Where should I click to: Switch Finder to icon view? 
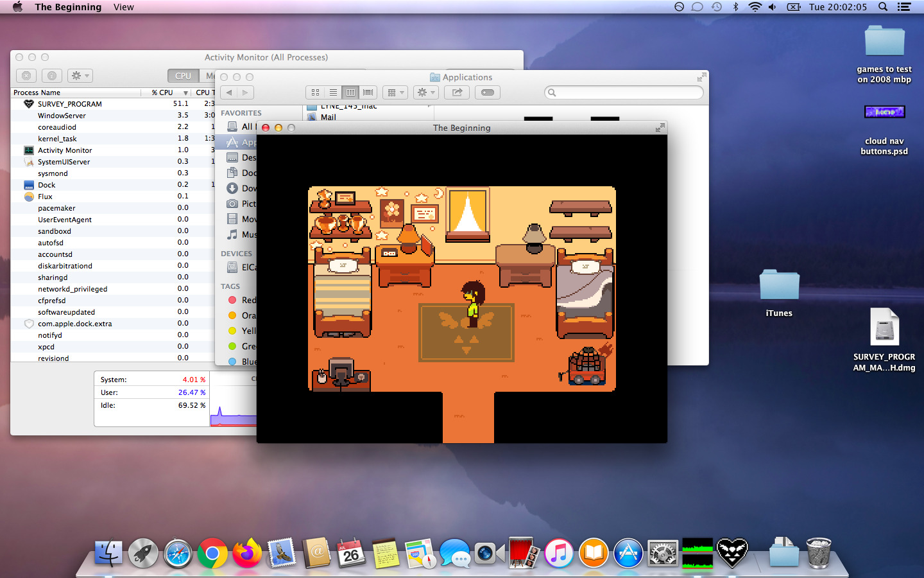click(x=315, y=92)
